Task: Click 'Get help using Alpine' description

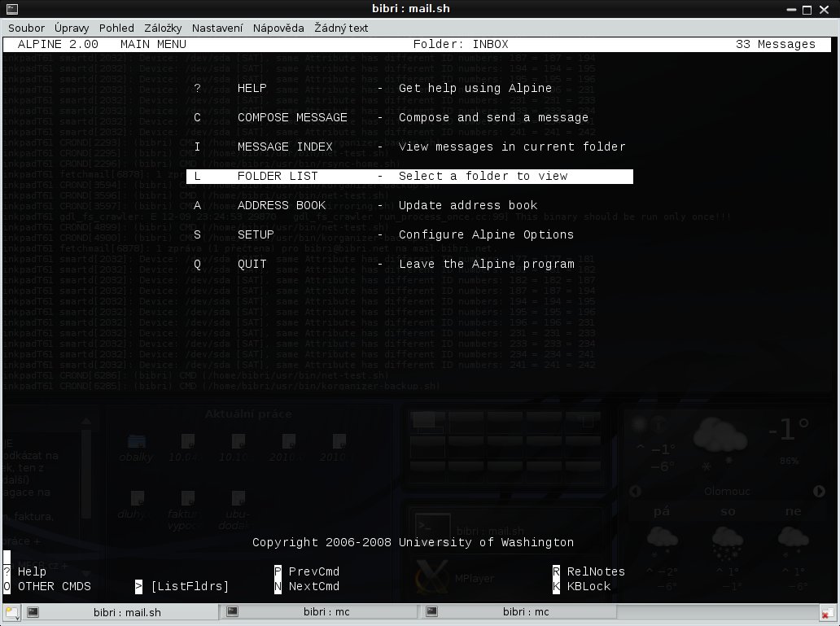Action: (475, 89)
